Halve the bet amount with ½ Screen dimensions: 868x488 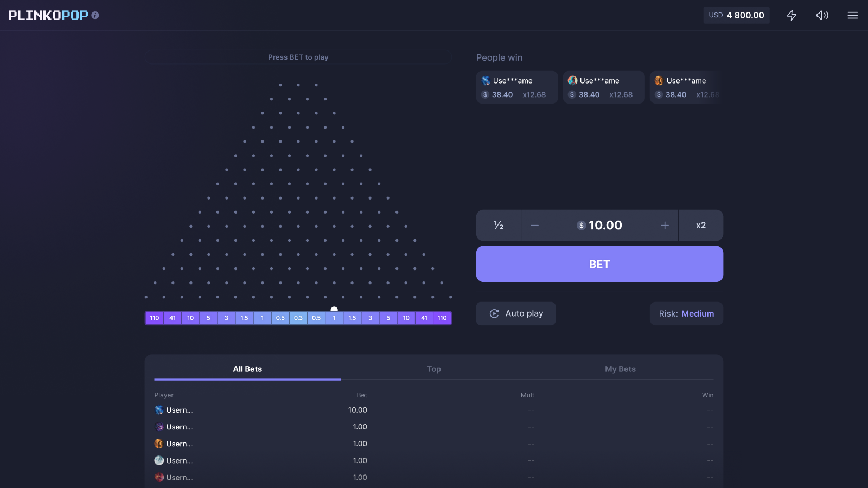click(x=499, y=226)
